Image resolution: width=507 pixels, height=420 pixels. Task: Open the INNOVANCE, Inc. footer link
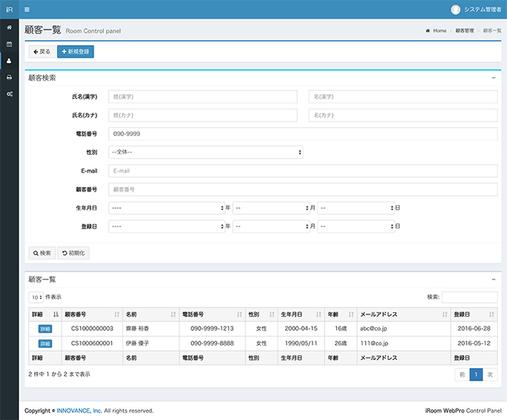click(79, 411)
